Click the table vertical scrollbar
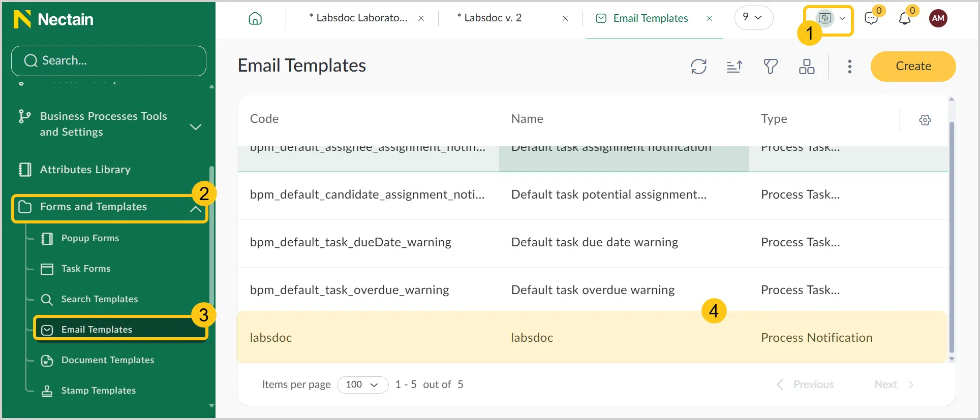Image resolution: width=980 pixels, height=420 pixels. (x=952, y=236)
